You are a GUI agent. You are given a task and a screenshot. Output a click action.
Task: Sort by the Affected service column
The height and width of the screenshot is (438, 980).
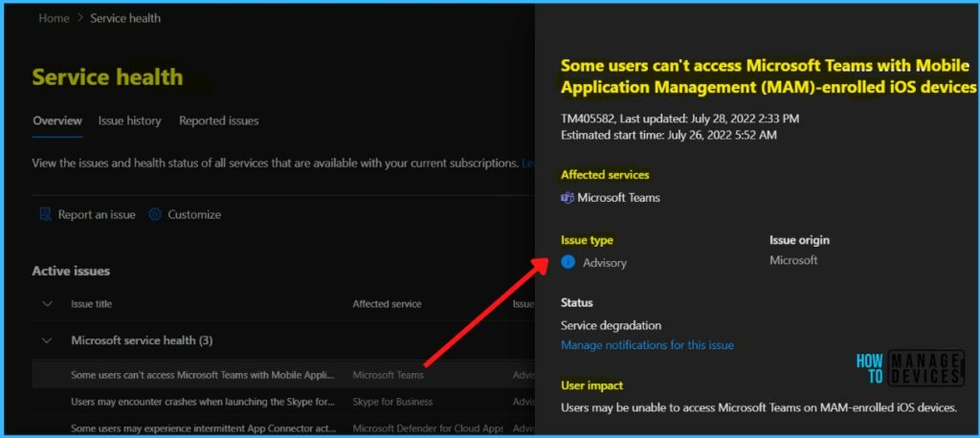387,304
